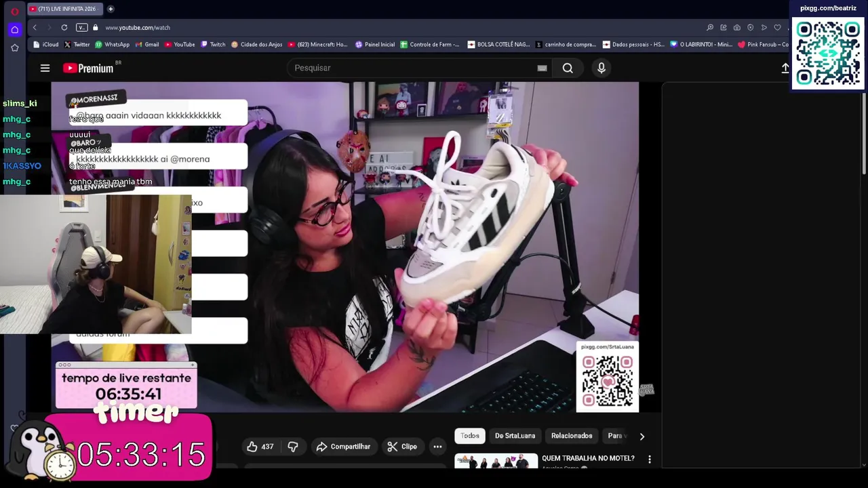Open the VPN badge in address bar
Viewport: 868px width, 488px height.
81,27
